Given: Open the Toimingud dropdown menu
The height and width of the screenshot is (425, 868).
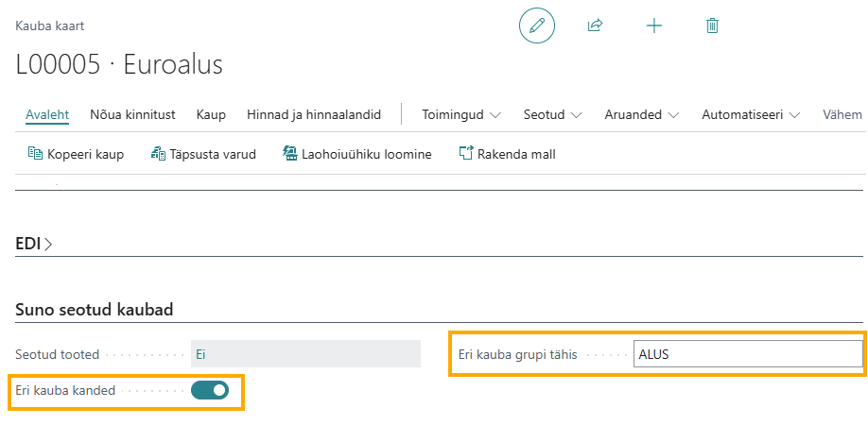Looking at the screenshot, I should pyautogui.click(x=461, y=115).
